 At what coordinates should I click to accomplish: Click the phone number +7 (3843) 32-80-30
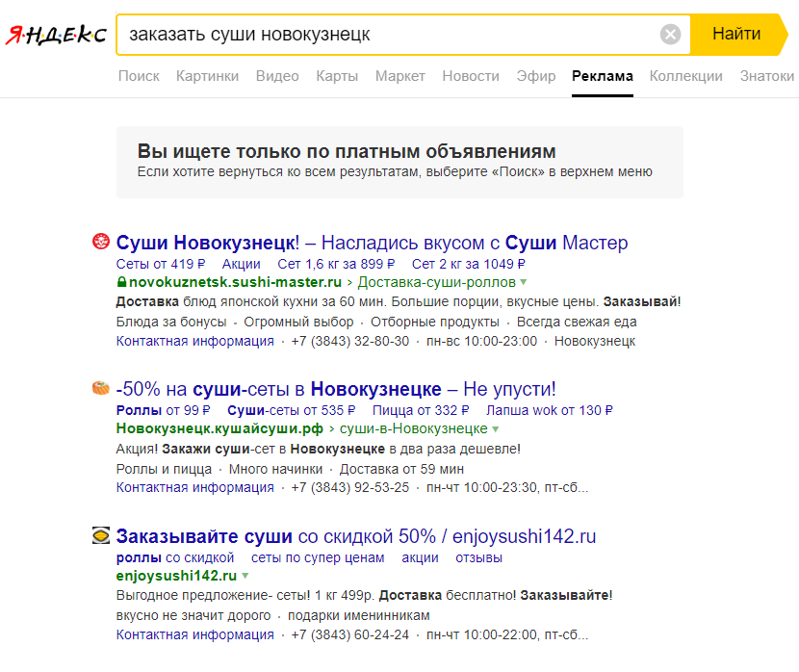[350, 341]
